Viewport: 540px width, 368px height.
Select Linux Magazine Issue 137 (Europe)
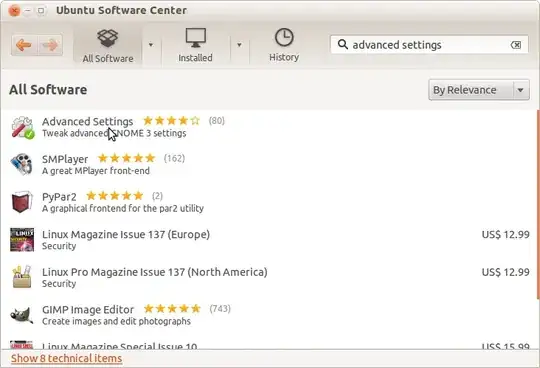click(x=126, y=234)
